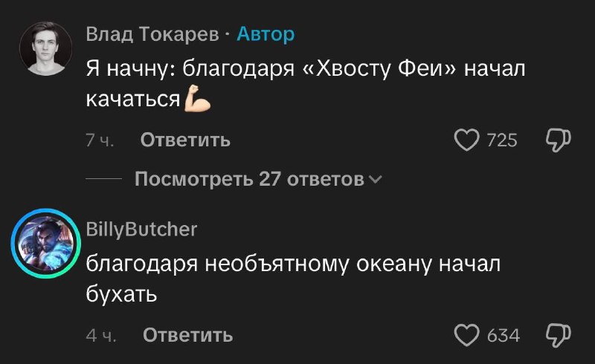Dislike Влад Токарев's comment
The height and width of the screenshot is (364, 595).
click(559, 140)
